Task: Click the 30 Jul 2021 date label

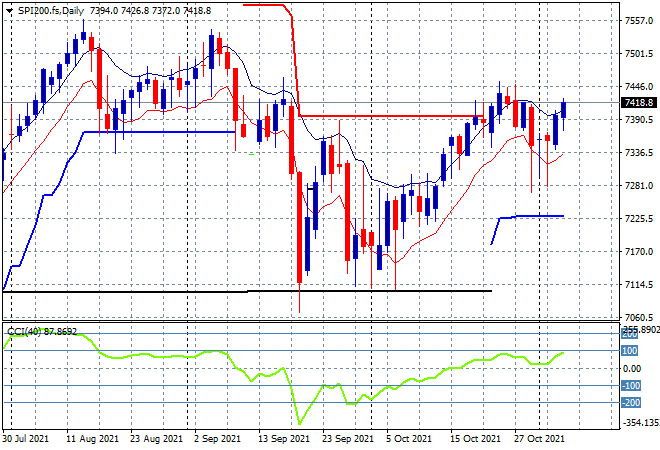Action: [x=25, y=439]
